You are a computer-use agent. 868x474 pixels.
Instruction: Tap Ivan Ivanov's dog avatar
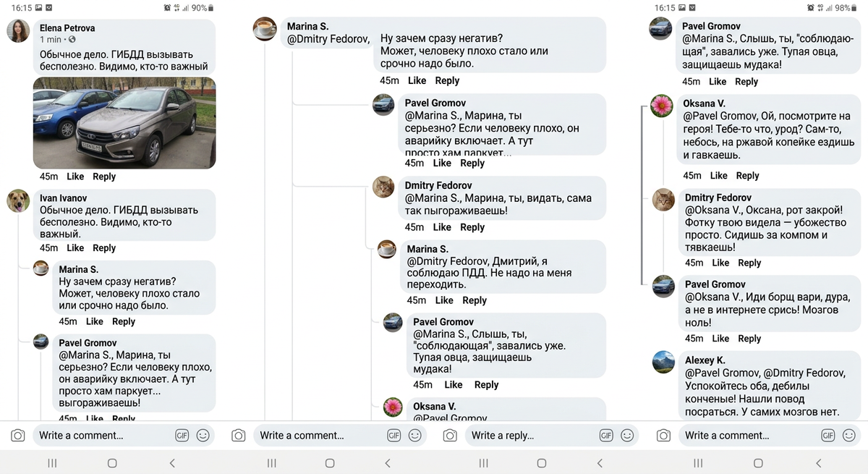(x=18, y=200)
